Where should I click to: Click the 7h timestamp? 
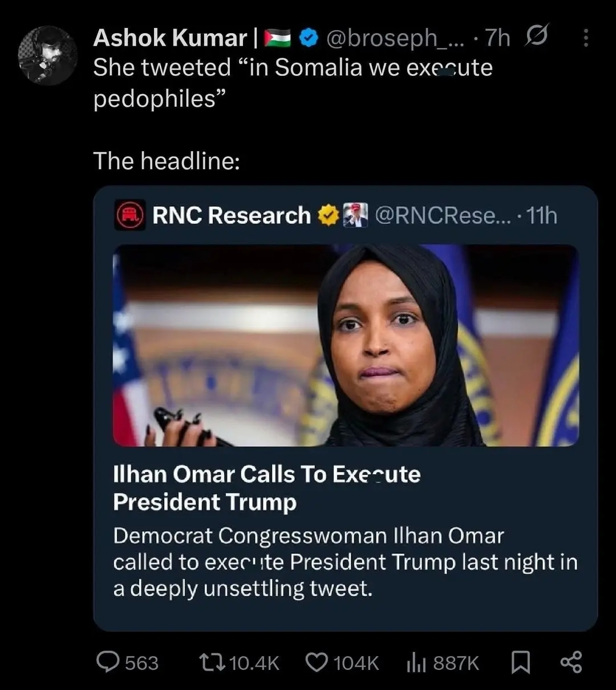tap(497, 38)
